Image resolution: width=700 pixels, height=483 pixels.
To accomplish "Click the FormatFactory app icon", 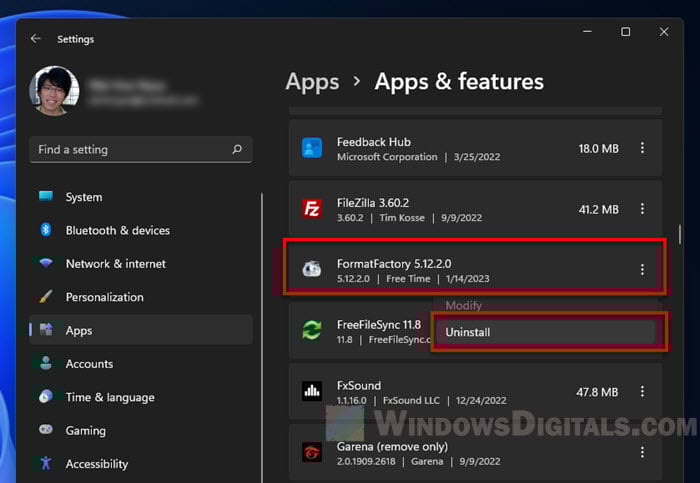I will (312, 269).
